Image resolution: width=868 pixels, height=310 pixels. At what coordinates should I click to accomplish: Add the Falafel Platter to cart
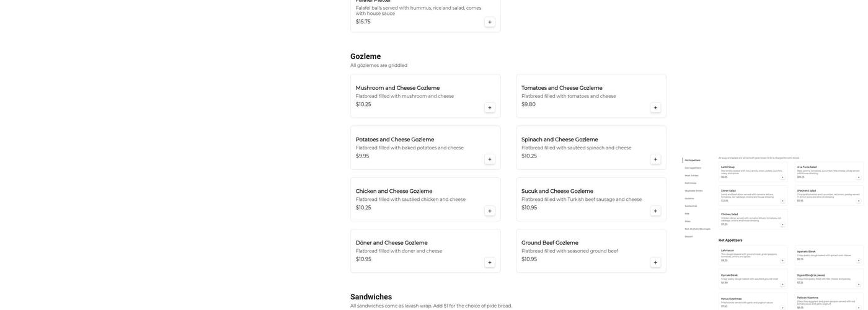[490, 22]
